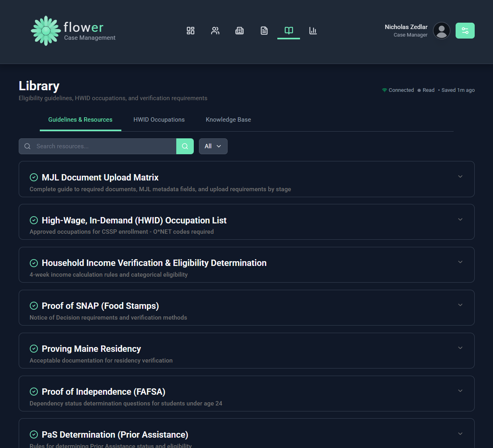Switch to the Knowledge Base tab
Image resolution: width=493 pixels, height=448 pixels.
[228, 120]
